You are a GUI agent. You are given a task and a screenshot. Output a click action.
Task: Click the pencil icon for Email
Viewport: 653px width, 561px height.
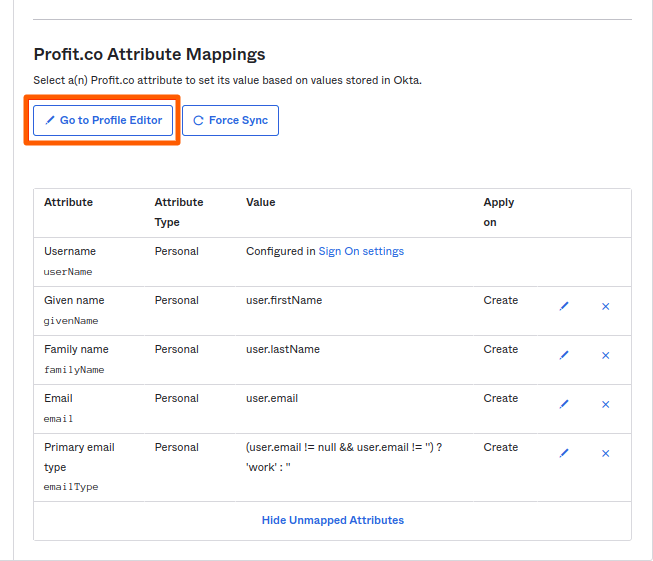click(x=564, y=404)
